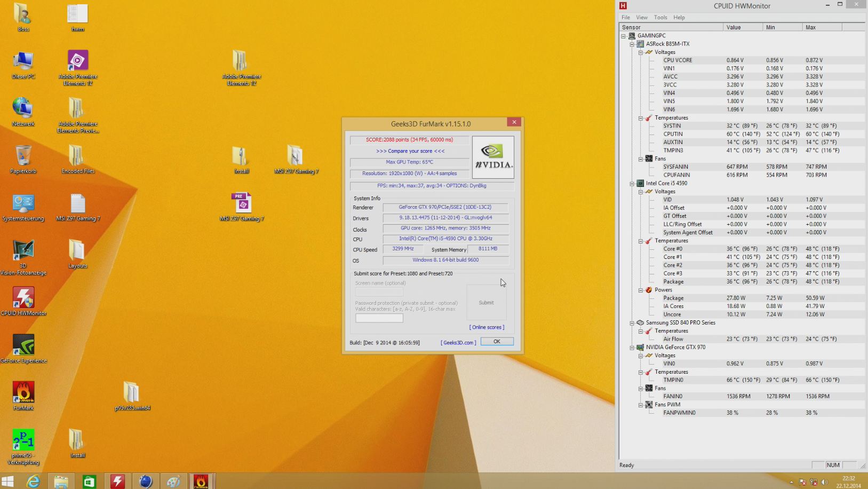Viewport: 868px width, 489px height.
Task: Select the MSI Z97 Gaming 7 Premiere project file
Action: 242,207
